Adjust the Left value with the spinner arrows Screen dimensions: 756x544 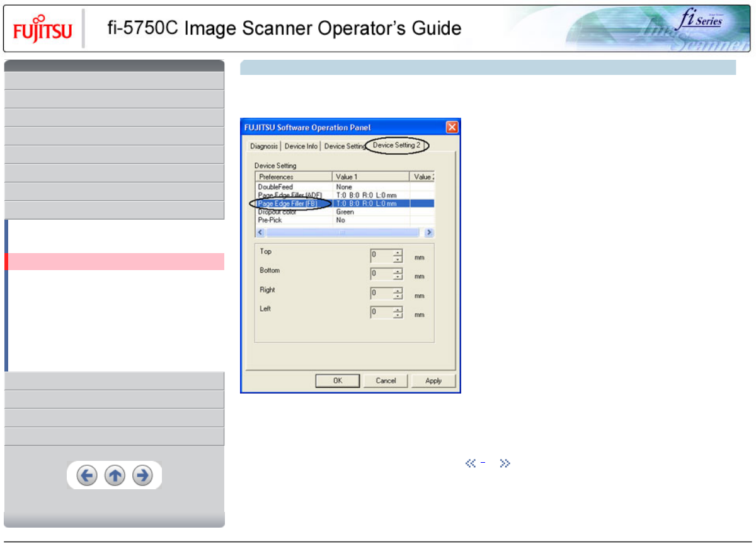click(x=398, y=312)
